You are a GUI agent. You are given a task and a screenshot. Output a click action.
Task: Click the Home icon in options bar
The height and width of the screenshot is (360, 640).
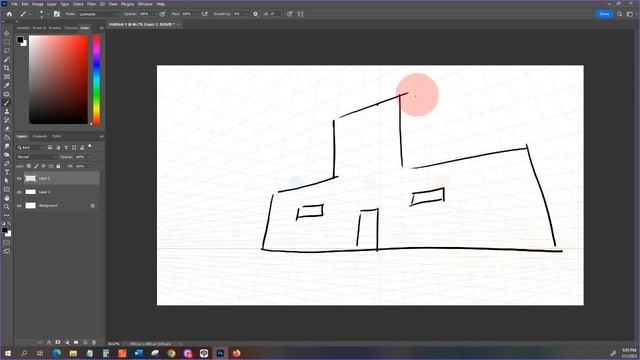(x=9, y=14)
